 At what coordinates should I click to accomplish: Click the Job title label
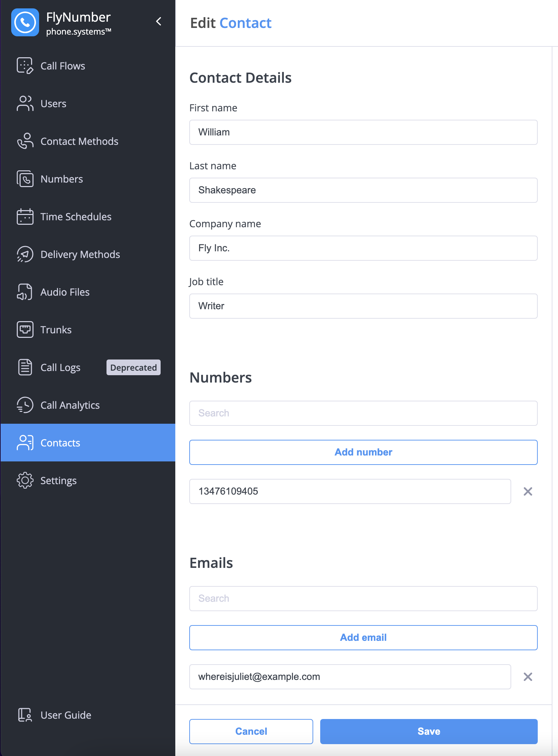click(206, 282)
